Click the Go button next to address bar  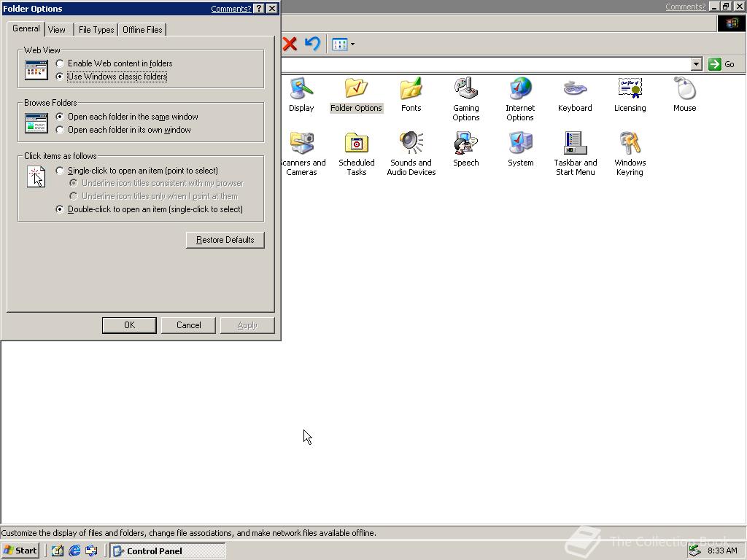tap(721, 64)
